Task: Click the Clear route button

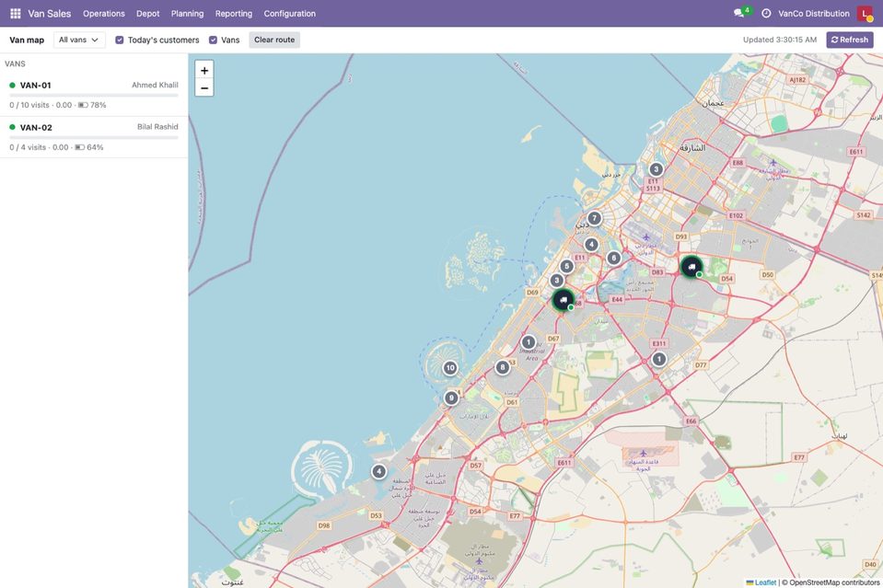Action: [274, 40]
